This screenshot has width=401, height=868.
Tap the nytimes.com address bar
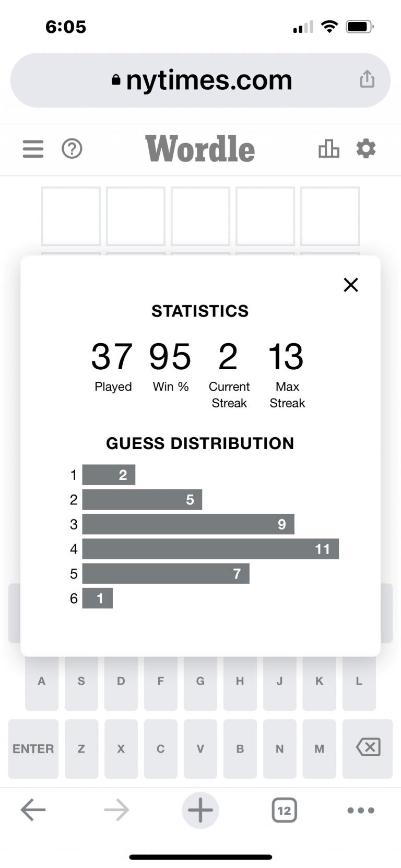pos(201,80)
